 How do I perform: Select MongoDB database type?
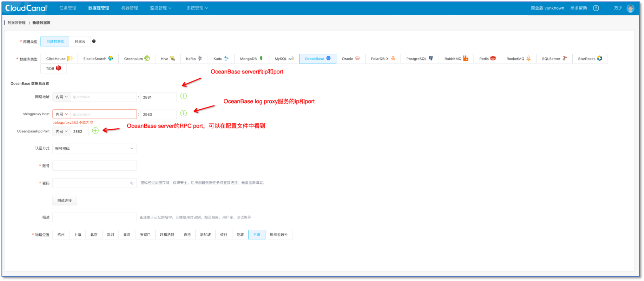(x=252, y=59)
